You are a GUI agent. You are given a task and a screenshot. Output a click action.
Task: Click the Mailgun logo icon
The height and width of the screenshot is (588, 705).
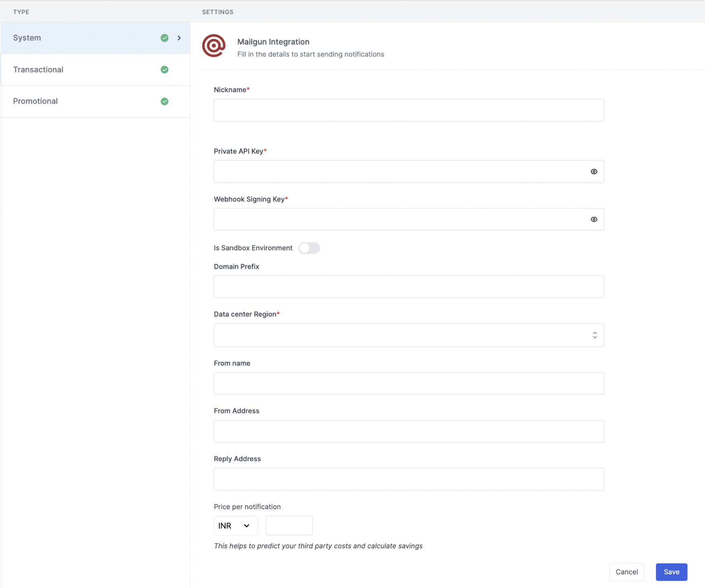(x=214, y=46)
